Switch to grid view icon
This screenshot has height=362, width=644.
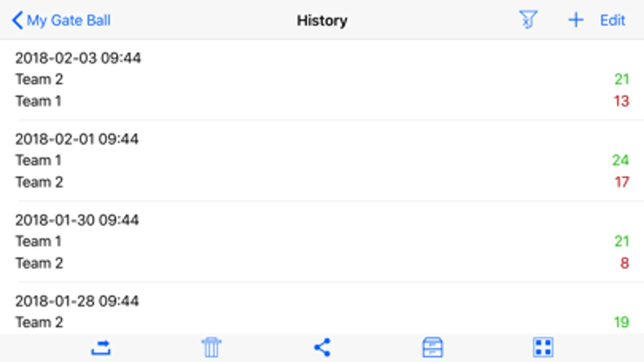(x=543, y=348)
